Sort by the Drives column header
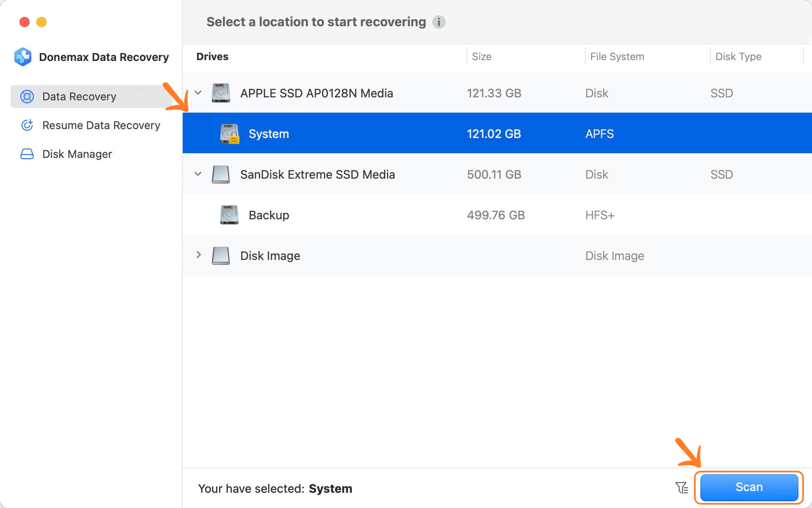 (x=212, y=56)
